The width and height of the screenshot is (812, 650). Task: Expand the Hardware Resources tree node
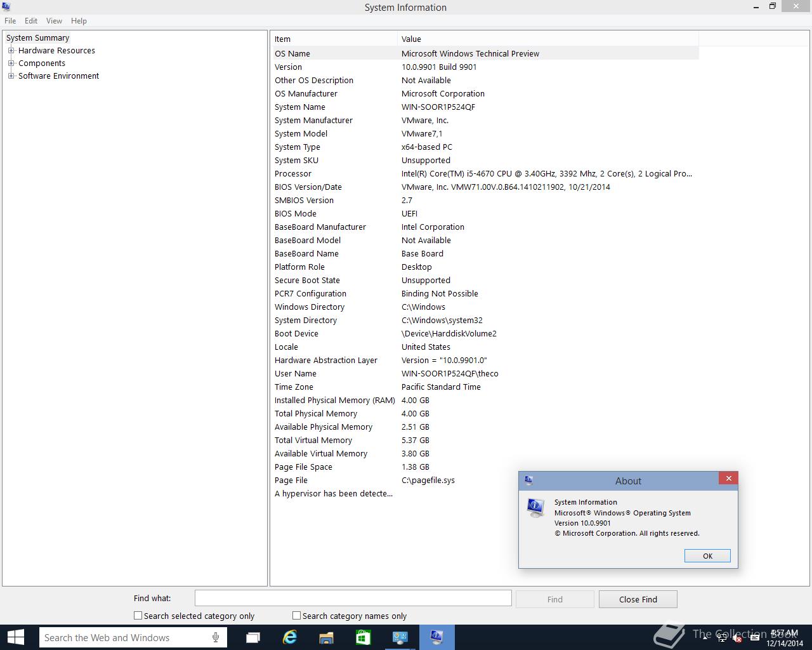click(x=11, y=51)
